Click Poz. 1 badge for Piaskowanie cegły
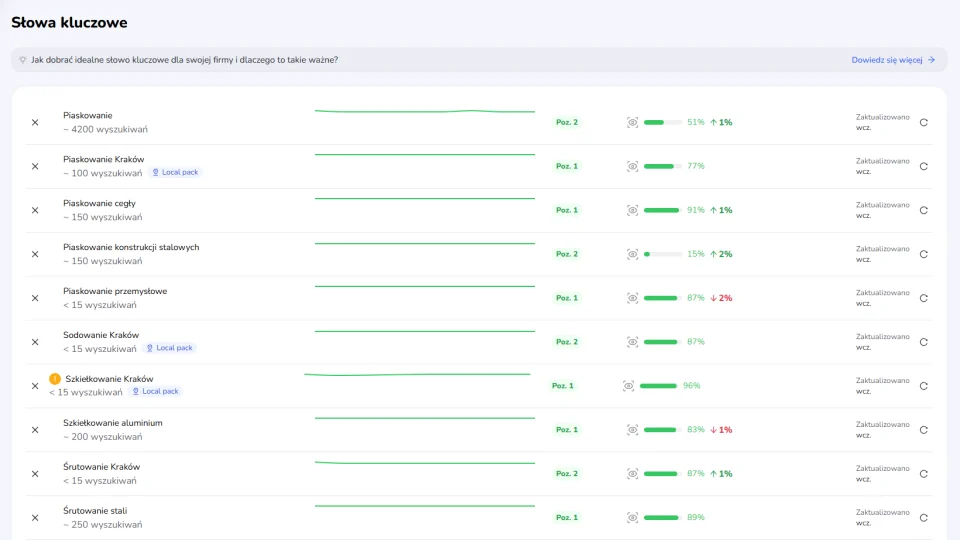Viewport: 960px width, 540px height. pos(566,210)
